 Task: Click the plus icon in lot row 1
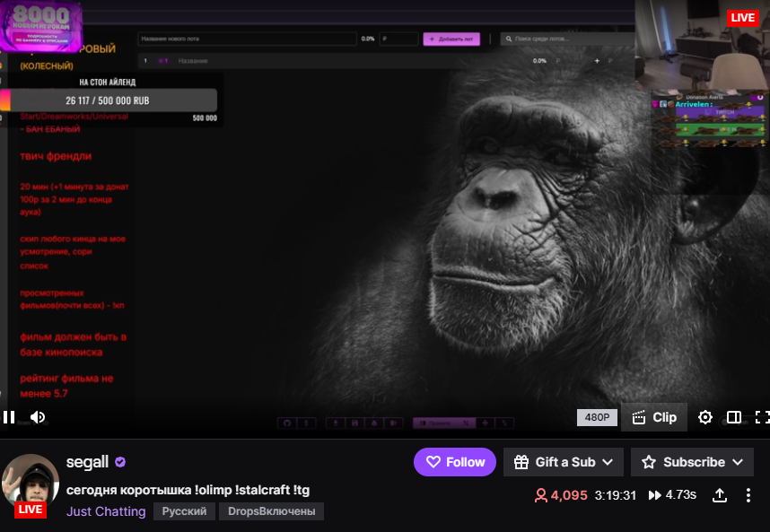pyautogui.click(x=597, y=61)
